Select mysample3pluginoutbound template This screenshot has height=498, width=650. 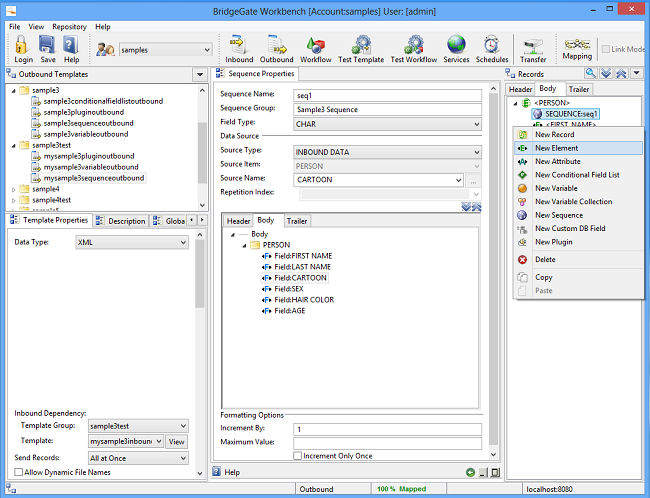tap(89, 156)
